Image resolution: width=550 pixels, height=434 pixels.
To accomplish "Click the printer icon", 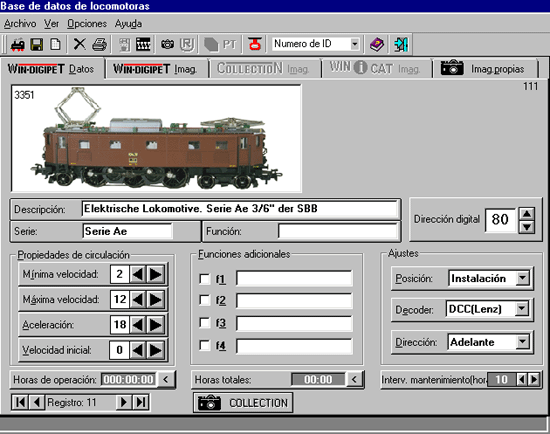I will tap(99, 45).
